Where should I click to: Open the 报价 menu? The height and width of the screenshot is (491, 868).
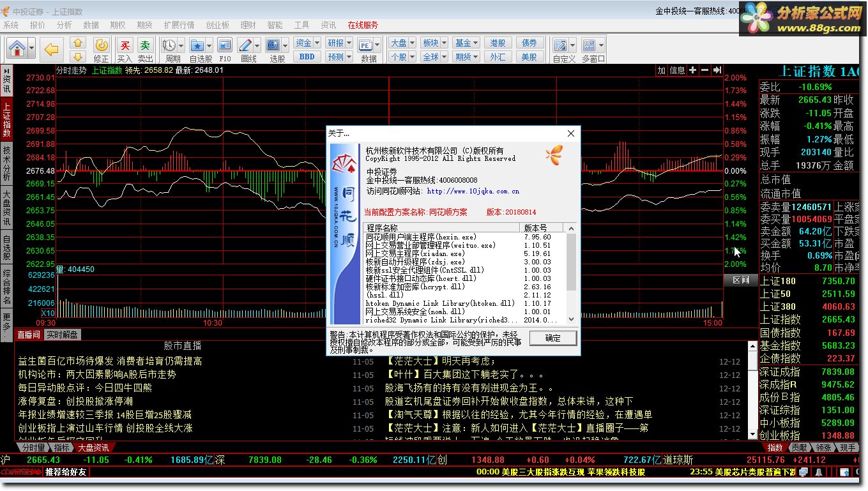(x=38, y=25)
